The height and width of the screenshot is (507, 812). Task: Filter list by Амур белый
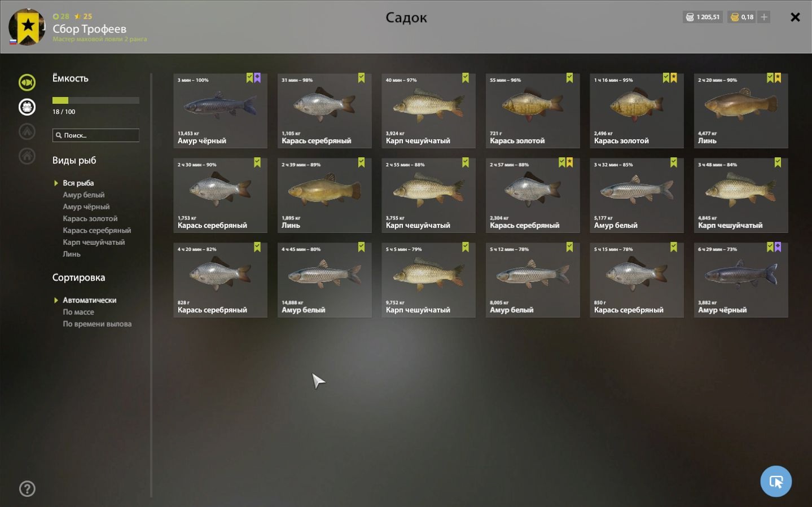point(84,195)
